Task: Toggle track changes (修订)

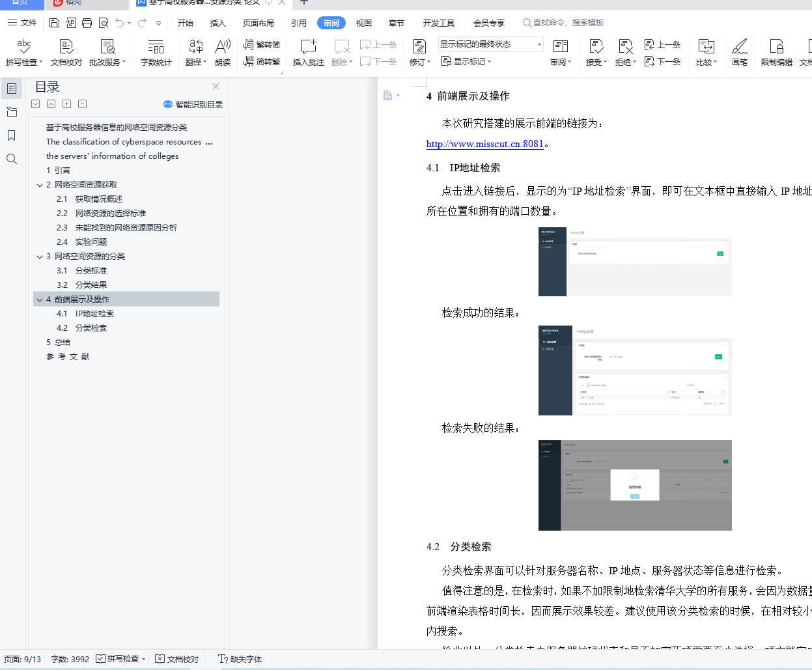Action: click(x=420, y=53)
